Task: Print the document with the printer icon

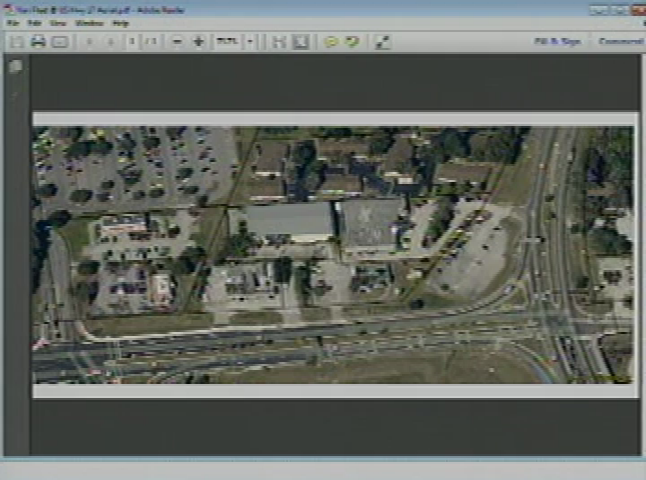Action: pyautogui.click(x=38, y=42)
